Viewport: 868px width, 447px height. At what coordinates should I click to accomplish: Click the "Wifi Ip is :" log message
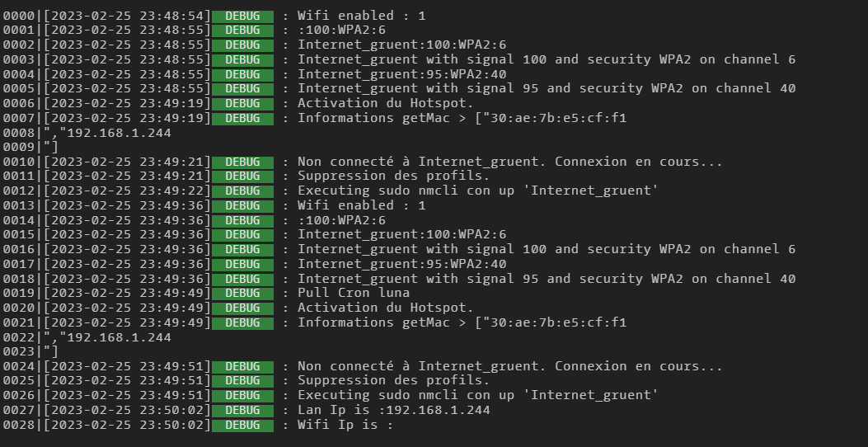(x=345, y=425)
